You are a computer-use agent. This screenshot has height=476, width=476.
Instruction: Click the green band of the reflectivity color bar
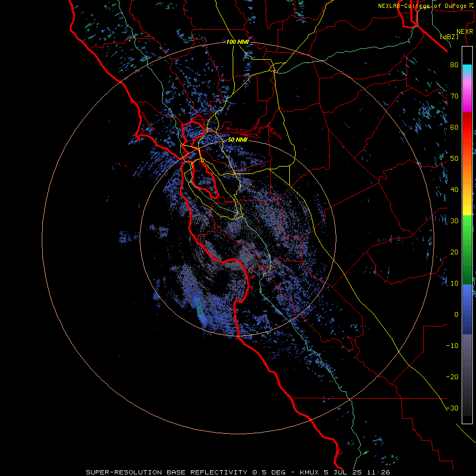pos(467,250)
